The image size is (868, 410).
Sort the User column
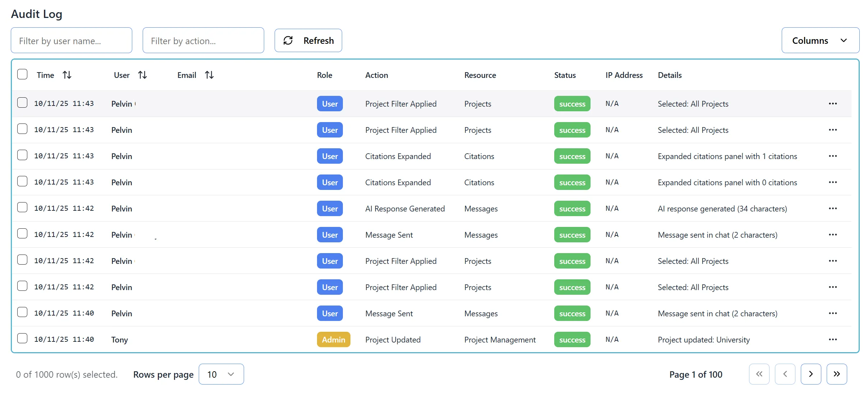[x=143, y=75]
